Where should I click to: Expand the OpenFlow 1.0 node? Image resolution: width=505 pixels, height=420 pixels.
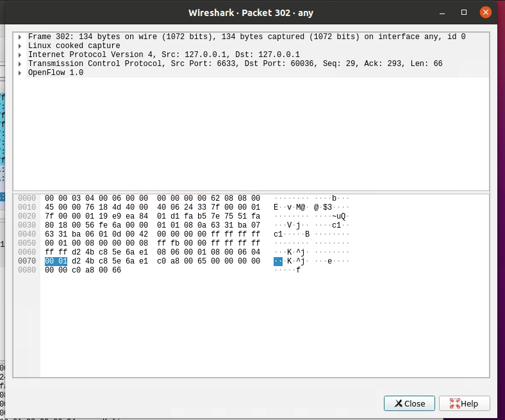click(20, 73)
